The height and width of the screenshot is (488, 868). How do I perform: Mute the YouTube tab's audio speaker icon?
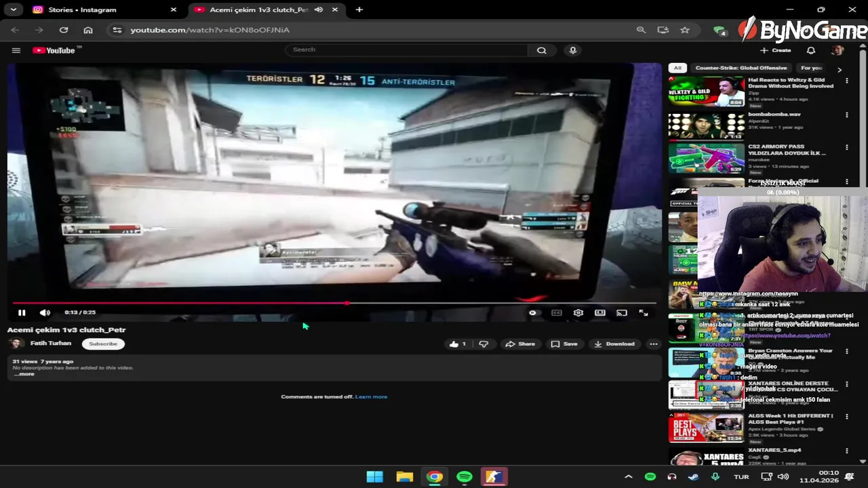coord(319,9)
